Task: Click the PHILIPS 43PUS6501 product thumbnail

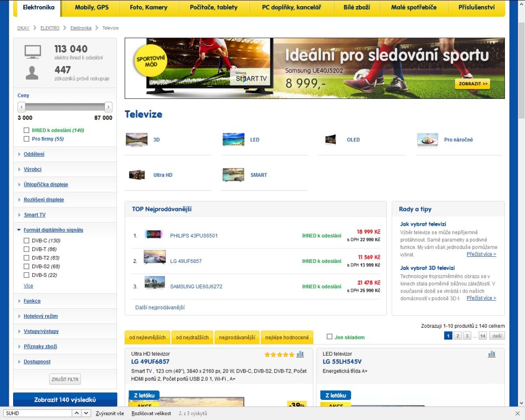Action: 154,234
